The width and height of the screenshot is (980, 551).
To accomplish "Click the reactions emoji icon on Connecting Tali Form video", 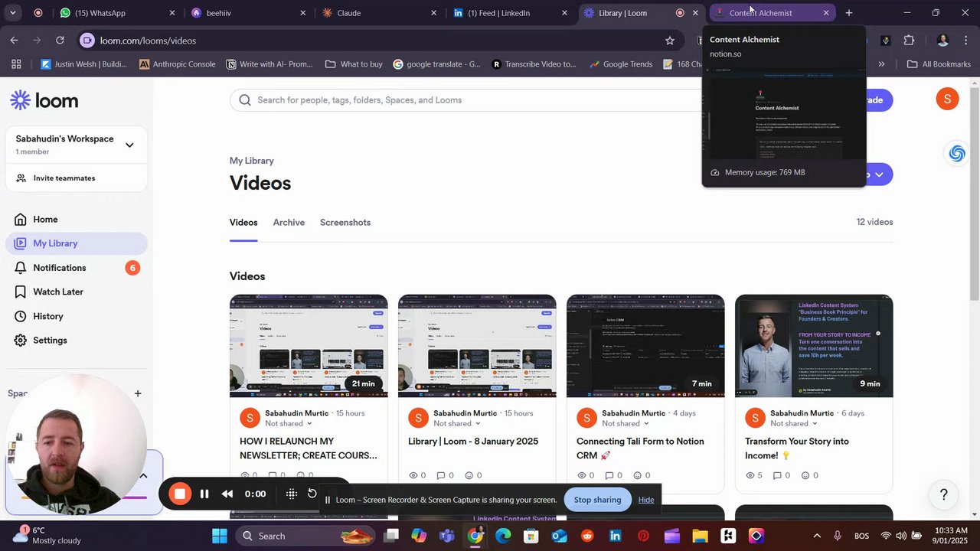I will click(x=637, y=475).
